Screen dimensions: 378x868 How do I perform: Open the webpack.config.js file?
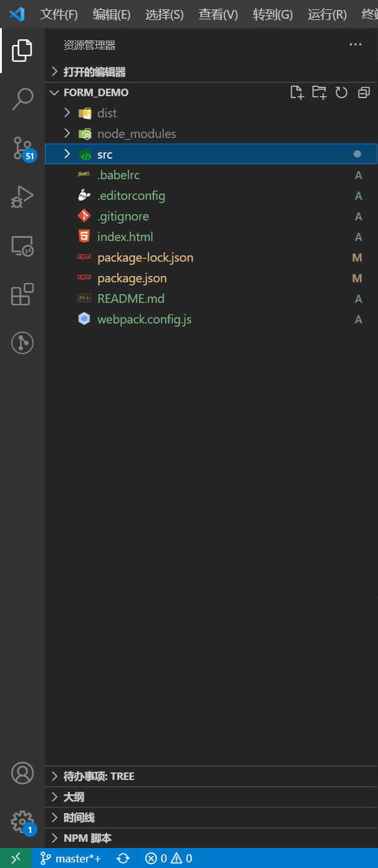click(x=144, y=319)
